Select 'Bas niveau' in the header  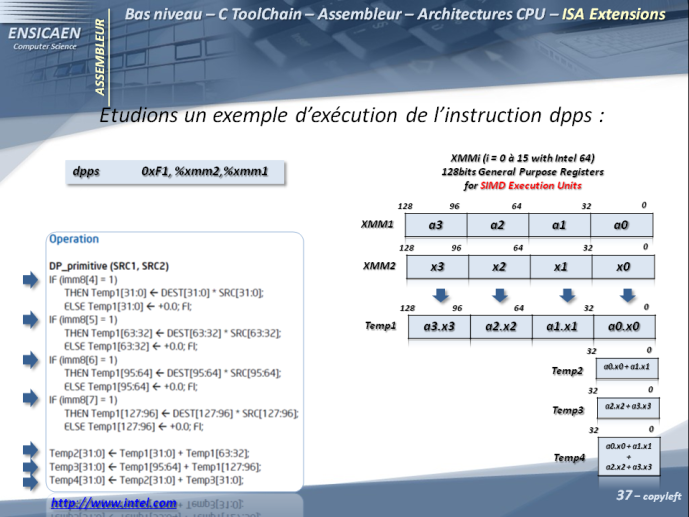(x=163, y=14)
